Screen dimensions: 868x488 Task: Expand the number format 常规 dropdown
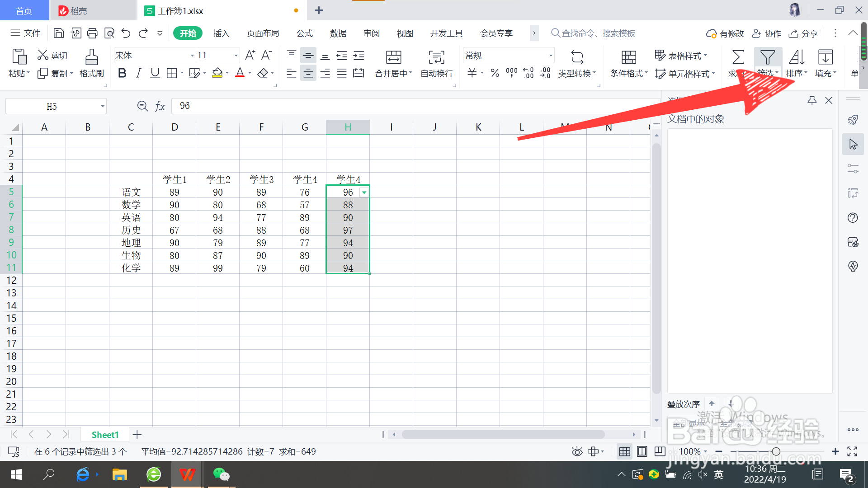550,56
